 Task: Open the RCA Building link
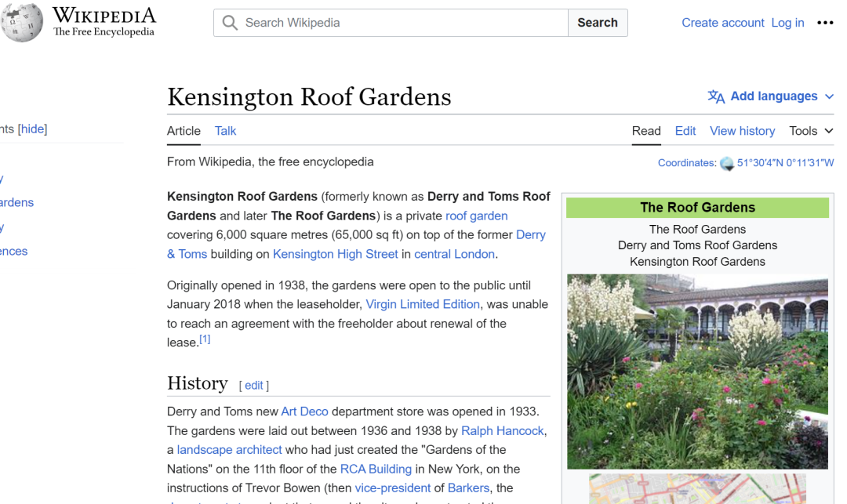376,470
